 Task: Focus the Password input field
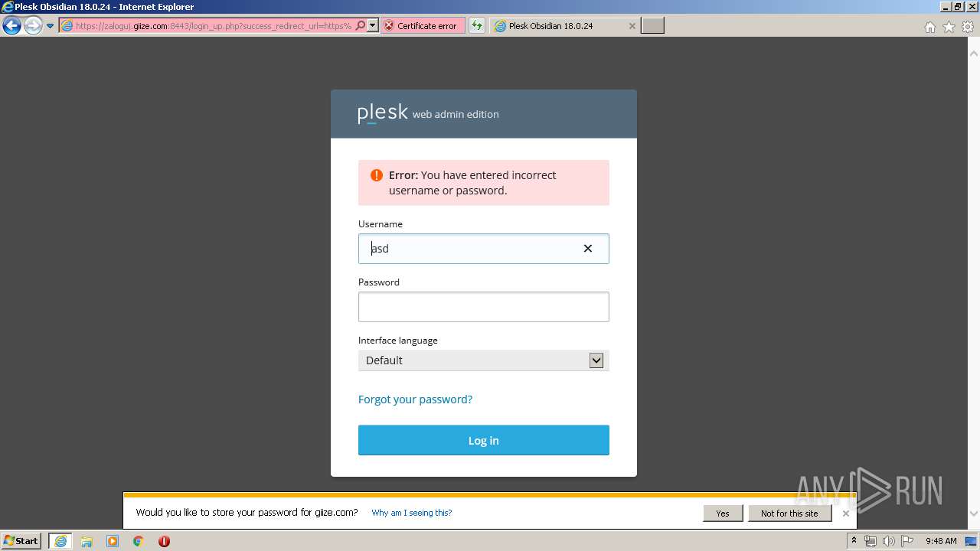click(484, 307)
